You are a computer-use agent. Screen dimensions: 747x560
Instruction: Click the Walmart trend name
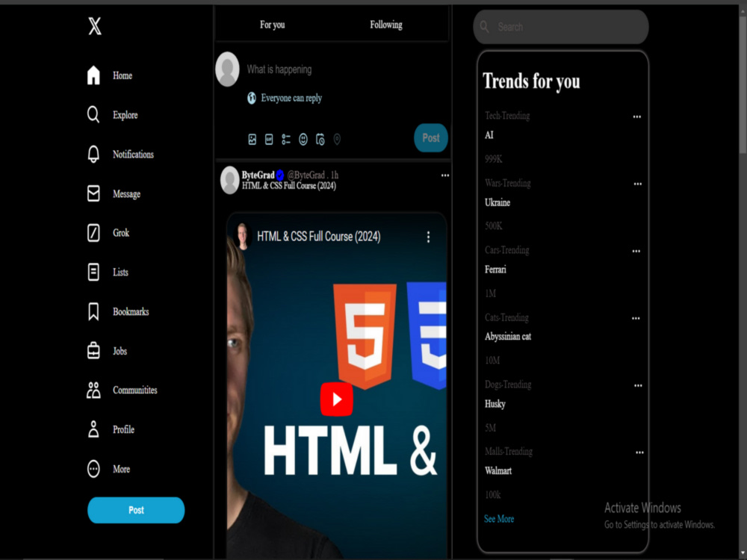coord(498,471)
